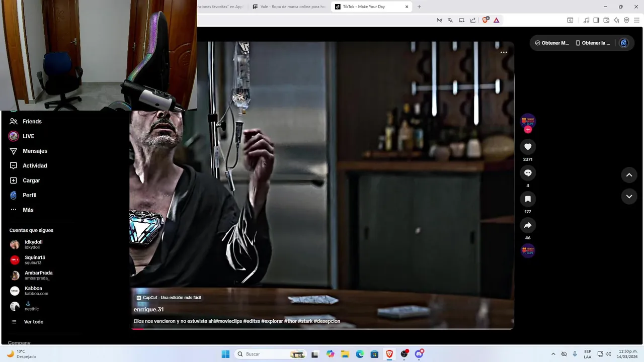Save video with the bookmark icon
Image resolution: width=644 pixels, height=362 pixels.
tap(528, 199)
